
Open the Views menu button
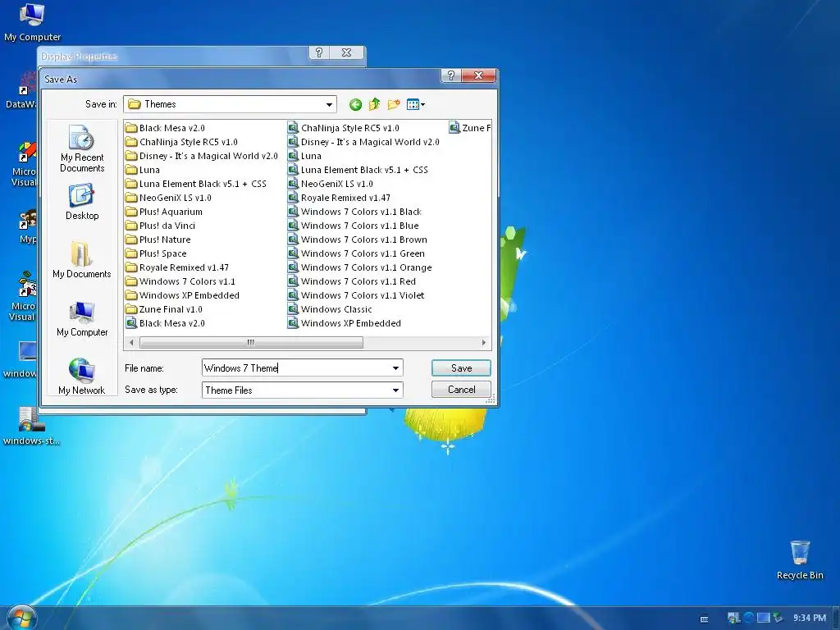click(416, 104)
